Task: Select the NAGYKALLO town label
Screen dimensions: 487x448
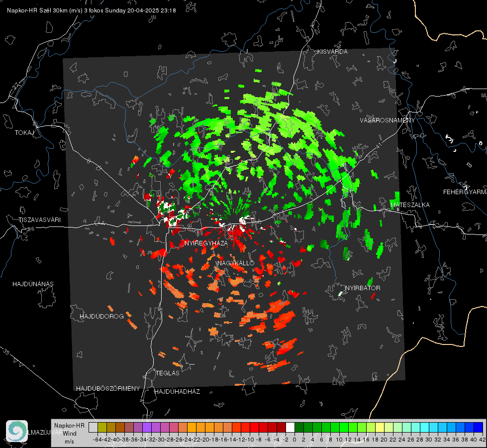Action: coord(236,263)
